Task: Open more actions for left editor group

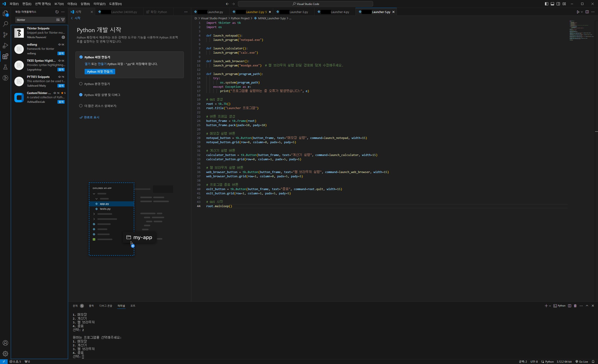Action: [186, 12]
